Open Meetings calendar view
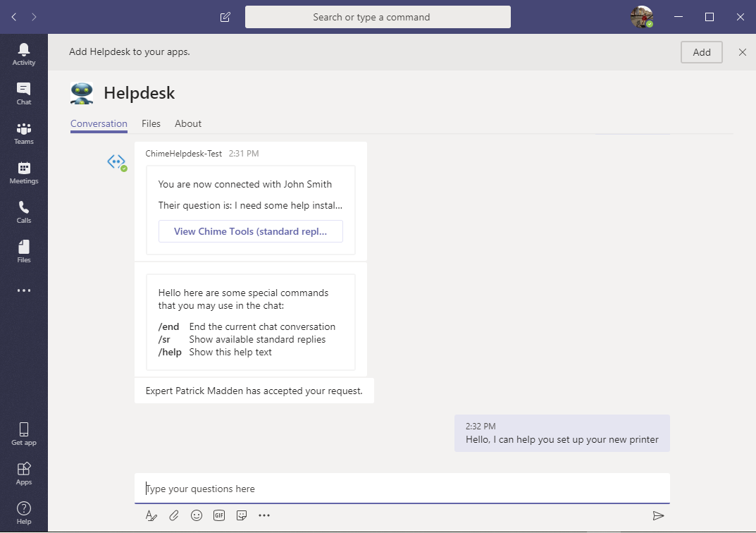The height and width of the screenshot is (533, 756). point(24,173)
